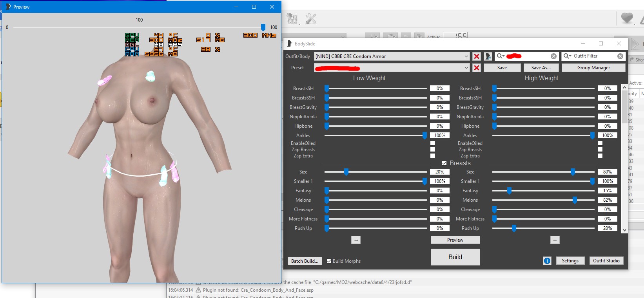Viewport: 644px width, 298px height.
Task: Click the Save preset button
Action: tap(502, 68)
